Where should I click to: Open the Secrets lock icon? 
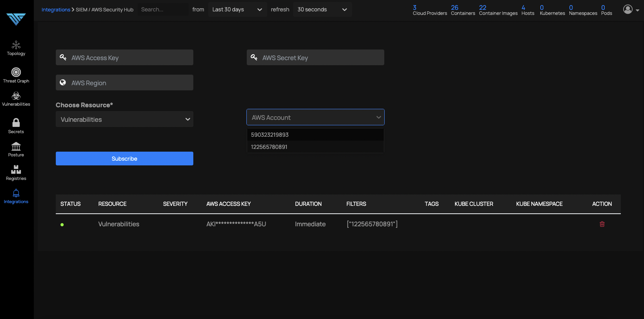pos(16,123)
